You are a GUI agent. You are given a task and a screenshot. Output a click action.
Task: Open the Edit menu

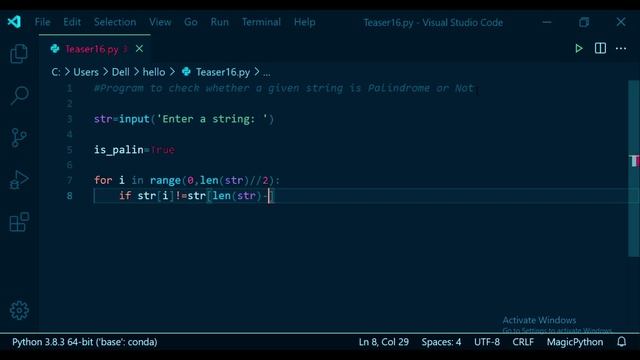tap(72, 22)
